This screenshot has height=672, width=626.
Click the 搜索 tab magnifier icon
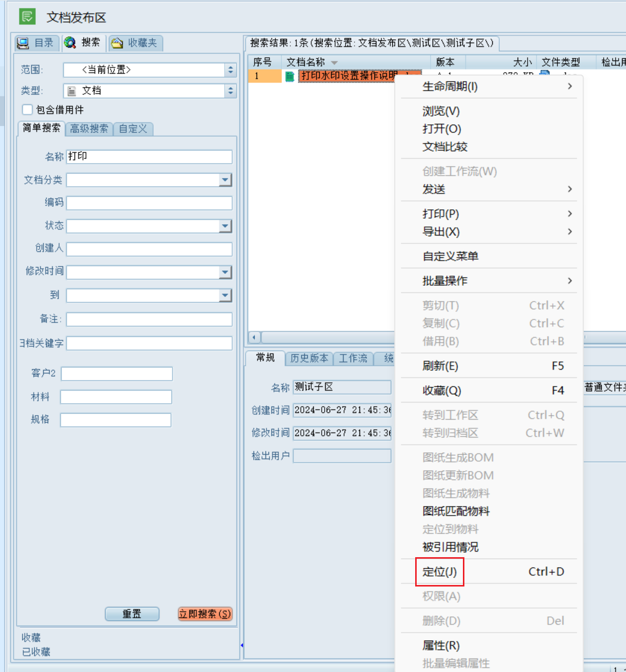pyautogui.click(x=70, y=43)
